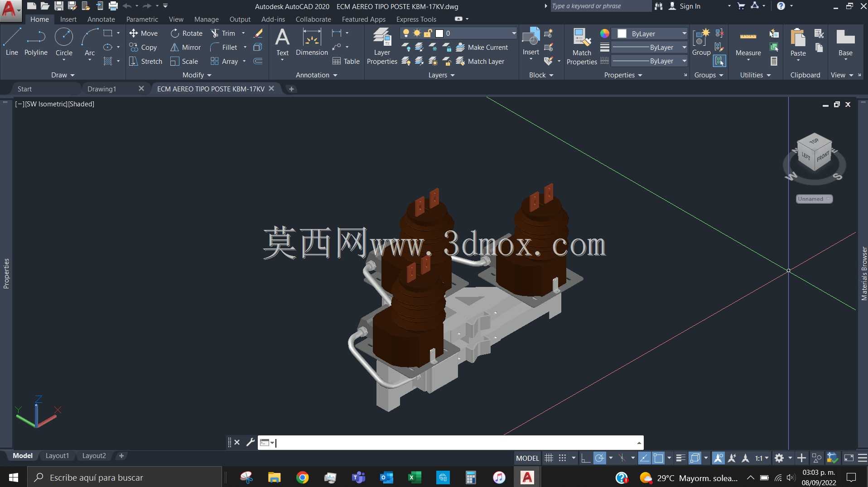Click the keyword search field
The height and width of the screenshot is (487, 868).
(x=600, y=6)
